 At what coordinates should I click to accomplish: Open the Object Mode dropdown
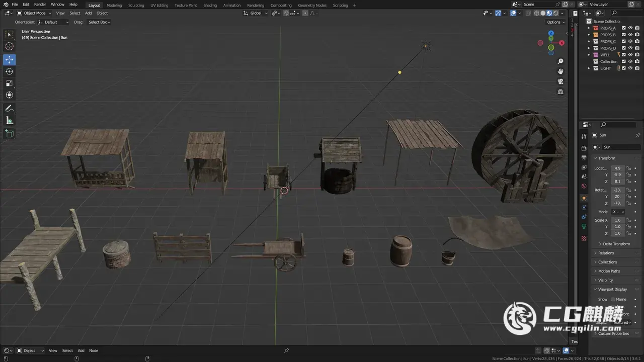tap(34, 13)
